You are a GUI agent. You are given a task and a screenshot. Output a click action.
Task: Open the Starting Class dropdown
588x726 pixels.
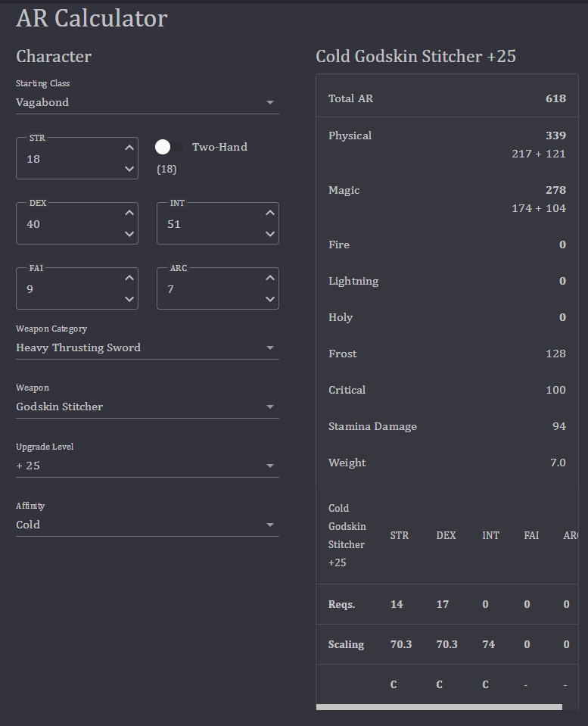click(x=147, y=102)
